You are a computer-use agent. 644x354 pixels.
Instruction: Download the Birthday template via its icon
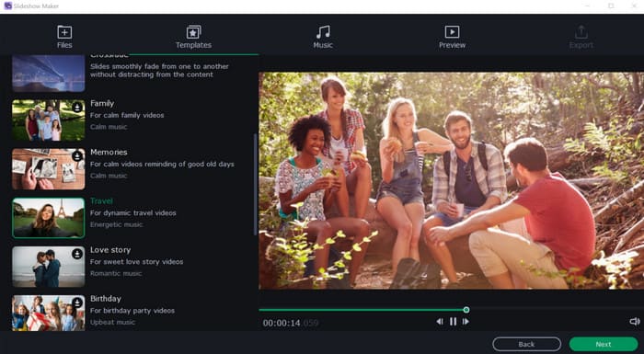(x=77, y=303)
